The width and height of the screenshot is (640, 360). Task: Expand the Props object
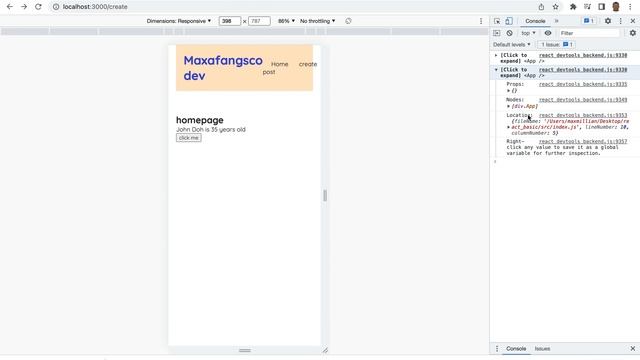pyautogui.click(x=509, y=91)
